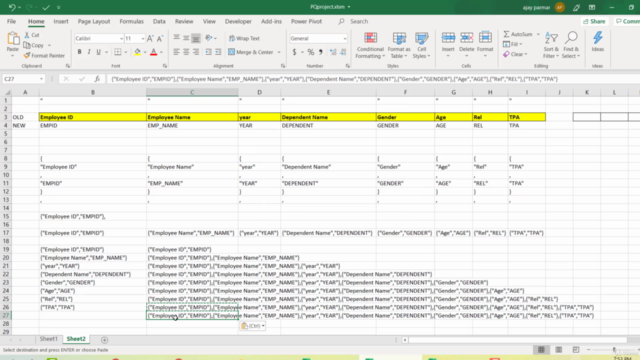Image resolution: width=640 pixels, height=360 pixels.
Task: Click the AutoSum button
Action: (x=518, y=34)
